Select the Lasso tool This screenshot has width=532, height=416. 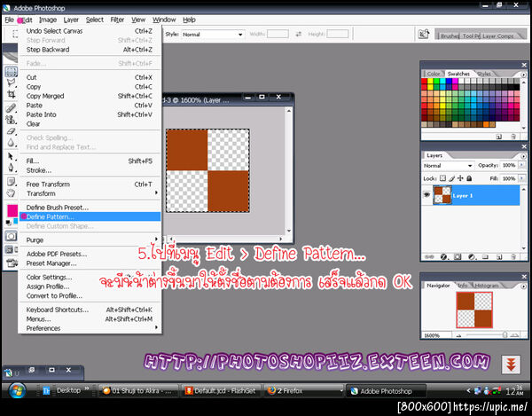point(11,82)
